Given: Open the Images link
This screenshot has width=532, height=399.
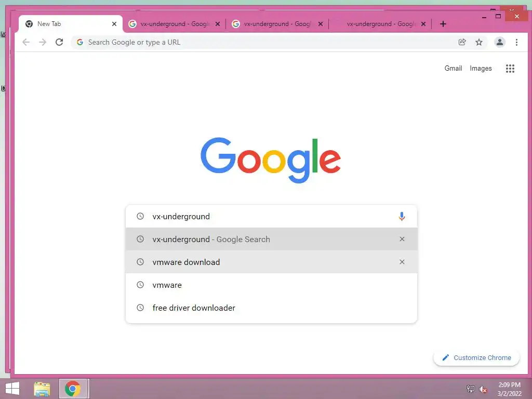Looking at the screenshot, I should click(x=481, y=68).
